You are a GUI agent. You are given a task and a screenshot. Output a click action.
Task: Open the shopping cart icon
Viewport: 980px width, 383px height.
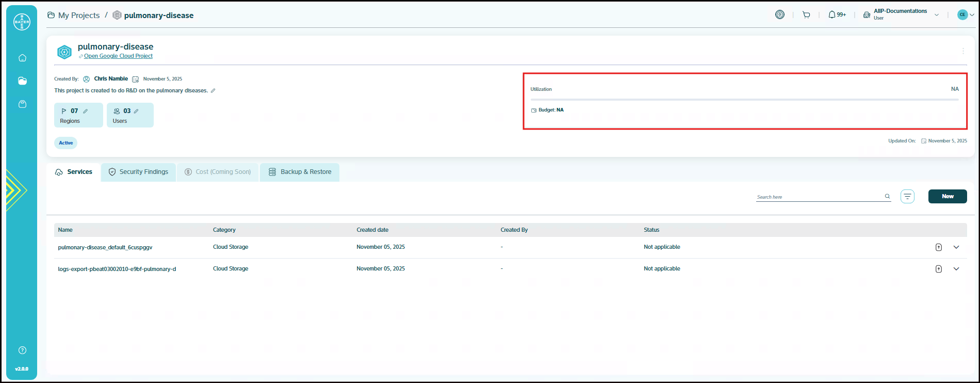pos(806,15)
